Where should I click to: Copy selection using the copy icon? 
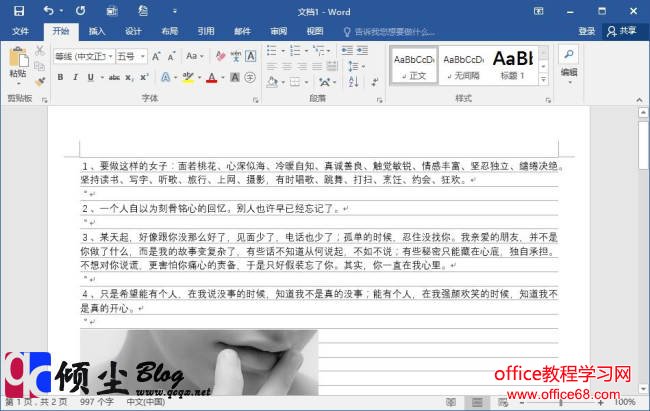click(x=39, y=66)
